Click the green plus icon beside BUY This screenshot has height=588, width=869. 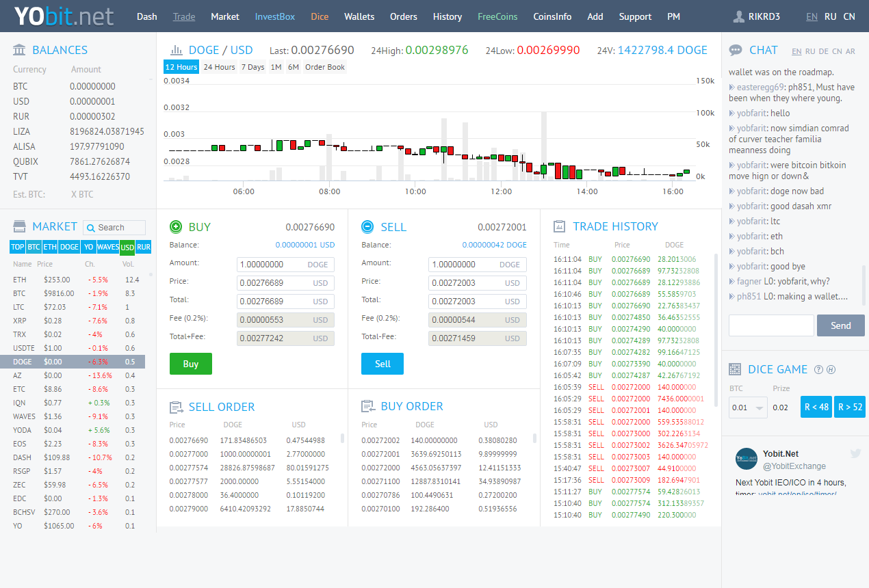[x=176, y=227]
